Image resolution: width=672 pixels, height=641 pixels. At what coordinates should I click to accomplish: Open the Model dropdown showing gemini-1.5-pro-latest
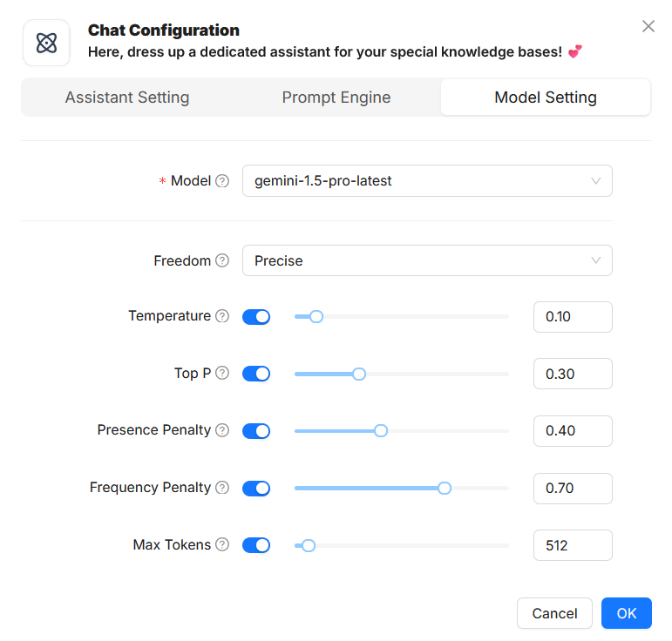coord(427,181)
